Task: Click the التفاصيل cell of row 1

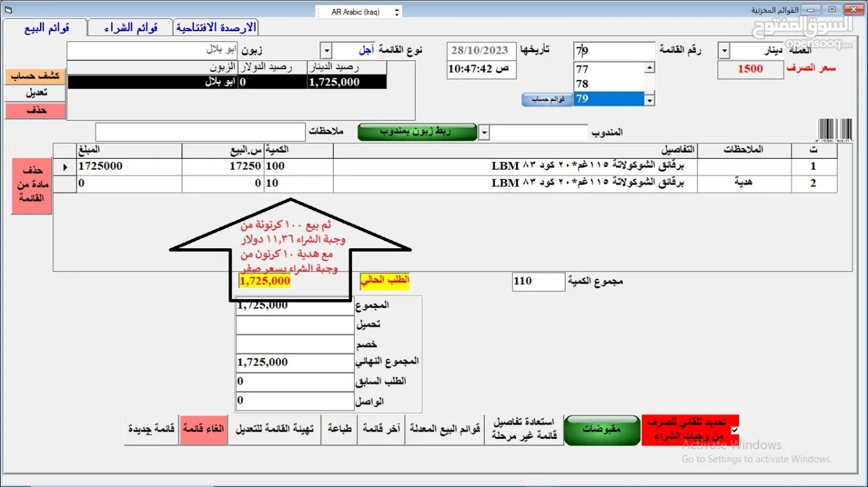Action: (x=515, y=166)
